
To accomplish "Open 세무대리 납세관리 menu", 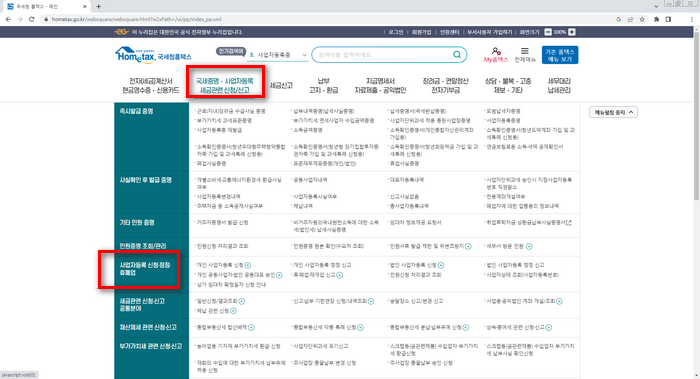I will click(x=559, y=86).
